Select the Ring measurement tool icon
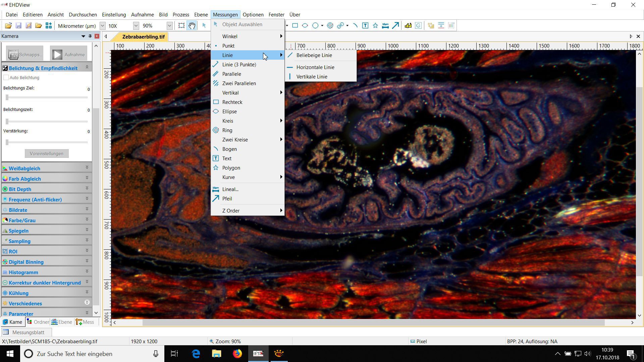Viewport: 644px width, 362px height. 330,25
